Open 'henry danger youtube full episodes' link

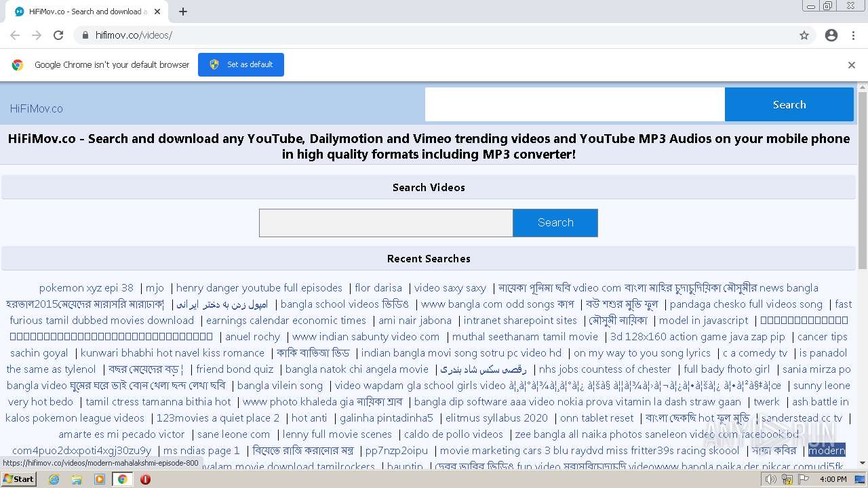[x=259, y=288]
